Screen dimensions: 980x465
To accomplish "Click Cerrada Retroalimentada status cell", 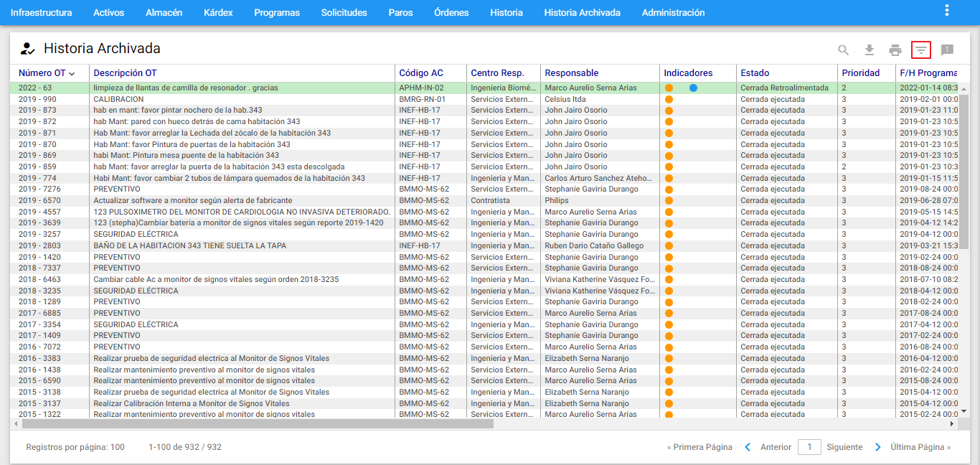I will click(785, 88).
